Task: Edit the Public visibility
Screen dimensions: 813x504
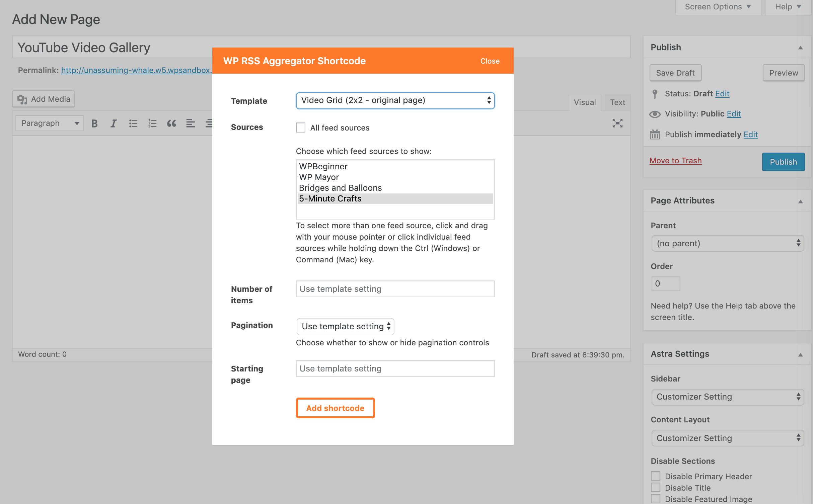Action: tap(734, 114)
